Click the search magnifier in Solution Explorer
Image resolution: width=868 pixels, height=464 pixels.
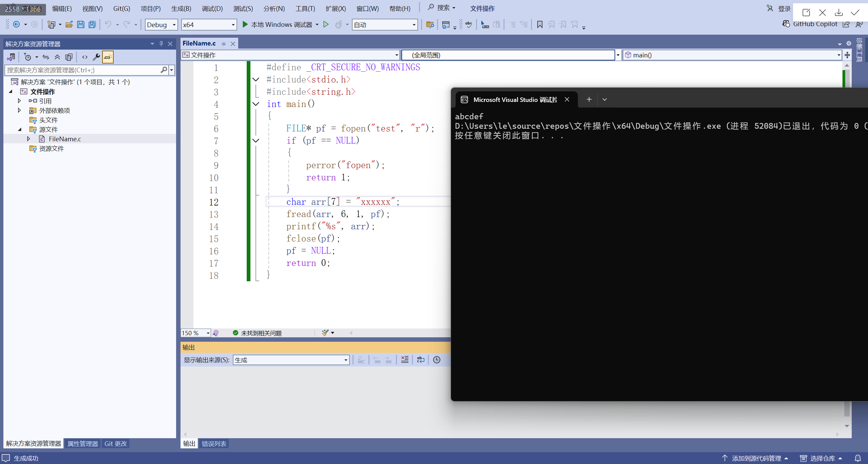[x=164, y=70]
